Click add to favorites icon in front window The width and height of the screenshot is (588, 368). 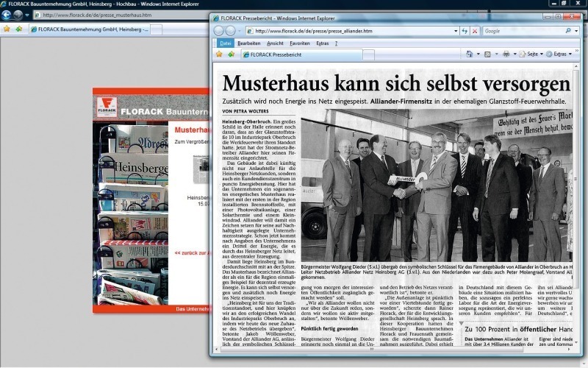[231, 54]
